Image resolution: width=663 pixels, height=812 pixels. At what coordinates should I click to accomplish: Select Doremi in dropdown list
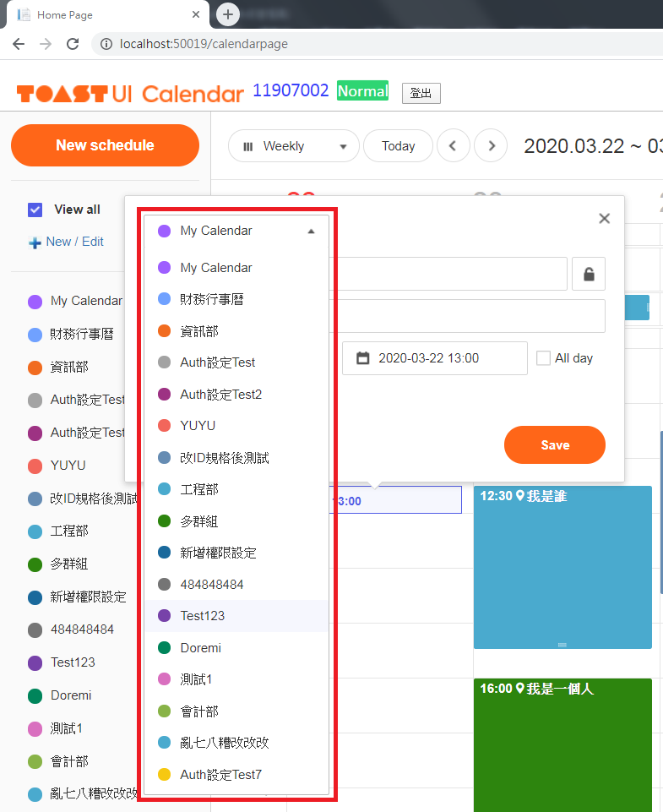pyautogui.click(x=236, y=648)
